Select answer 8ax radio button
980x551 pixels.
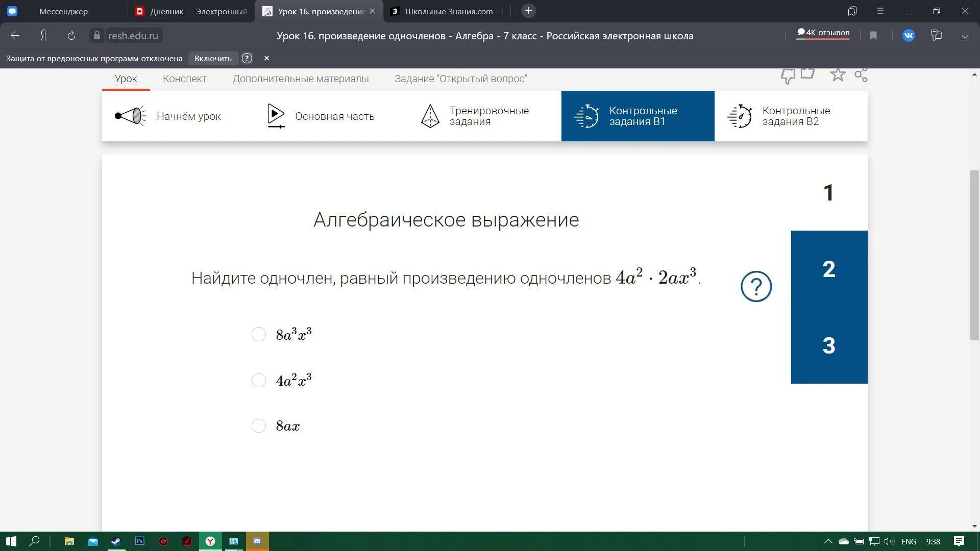pos(259,425)
